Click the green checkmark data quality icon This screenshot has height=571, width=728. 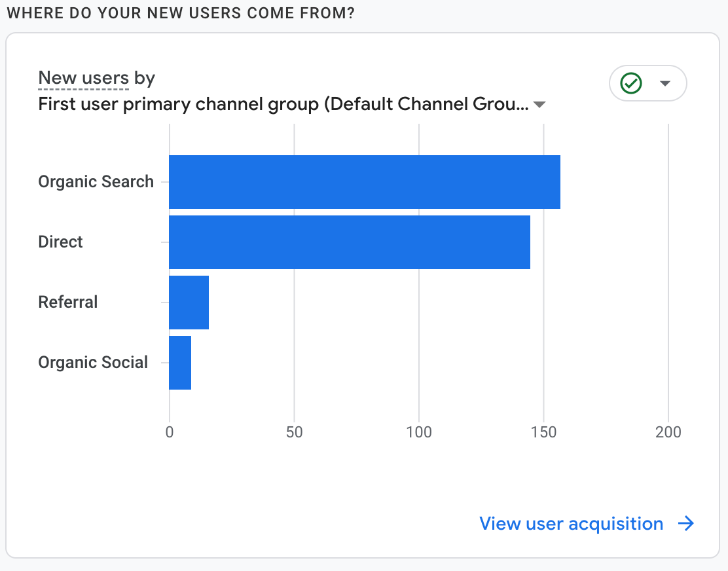pyautogui.click(x=631, y=83)
